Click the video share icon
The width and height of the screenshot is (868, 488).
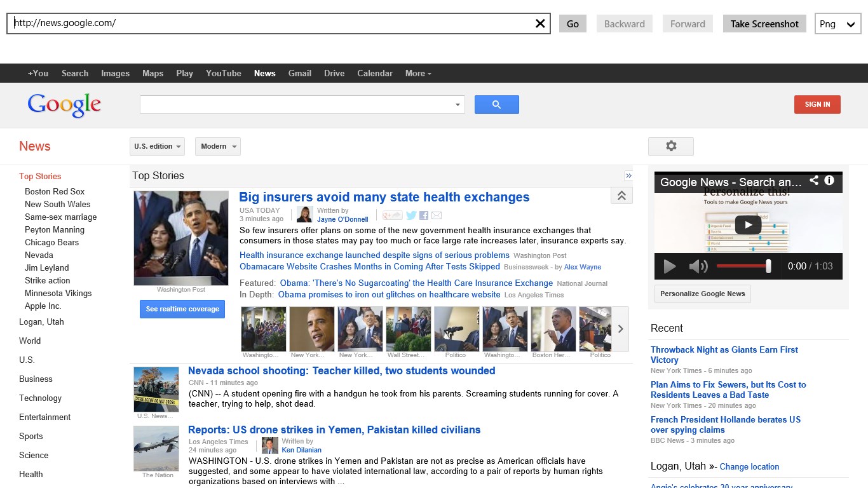click(x=814, y=181)
